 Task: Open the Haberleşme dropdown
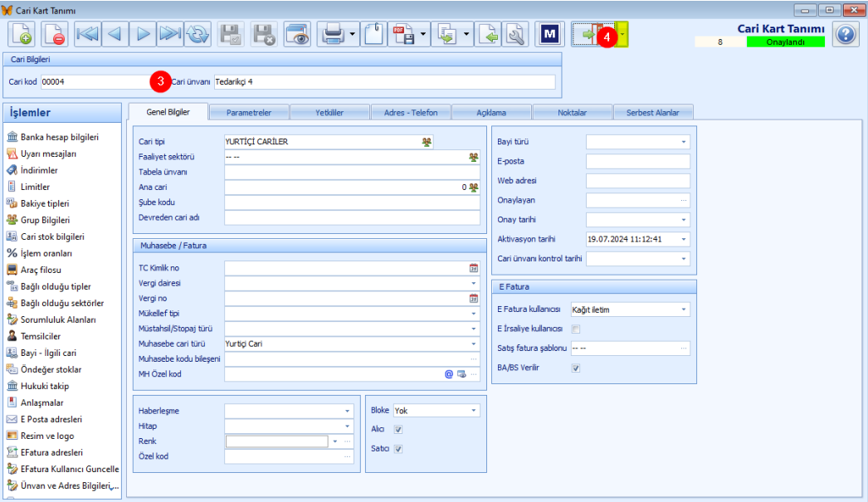347,412
